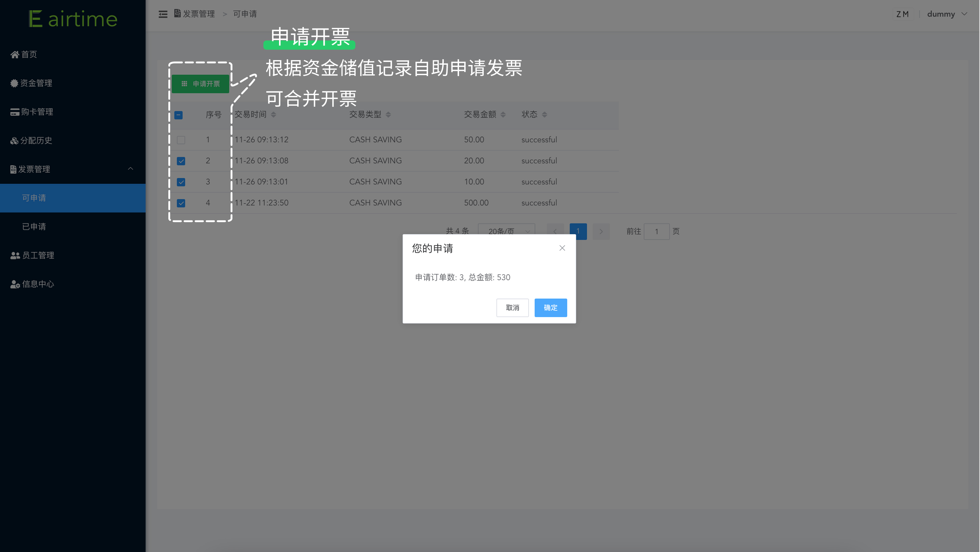Viewport: 980px width, 552px height.
Task: Click the 20.00 amount cell
Action: coord(474,161)
